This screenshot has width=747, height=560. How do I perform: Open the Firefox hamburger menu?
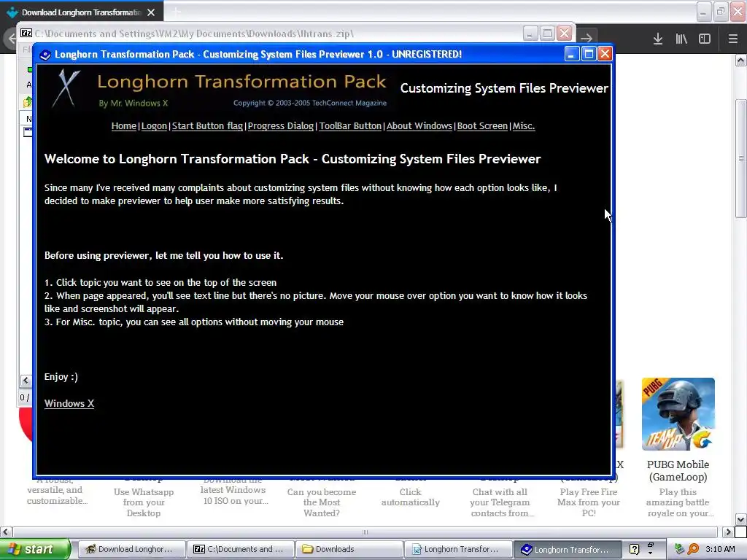point(733,39)
